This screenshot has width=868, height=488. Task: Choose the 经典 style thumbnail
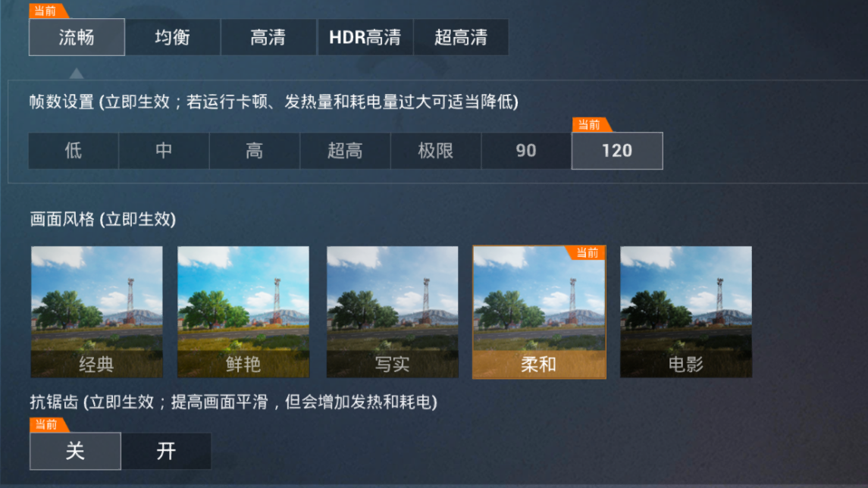tap(97, 312)
